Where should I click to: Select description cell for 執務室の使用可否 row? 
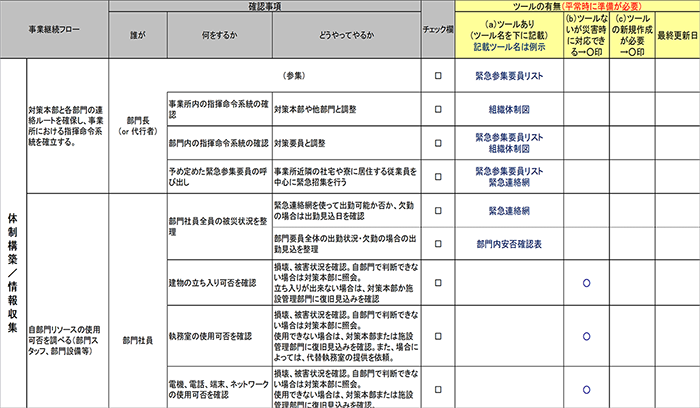(x=346, y=336)
